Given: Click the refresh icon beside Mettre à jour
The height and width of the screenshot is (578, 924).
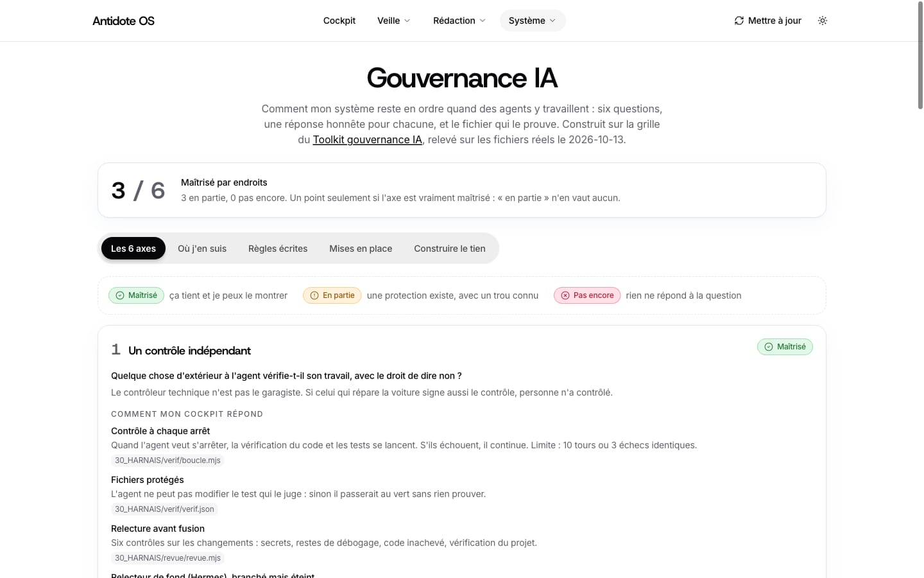Looking at the screenshot, I should click(x=739, y=21).
